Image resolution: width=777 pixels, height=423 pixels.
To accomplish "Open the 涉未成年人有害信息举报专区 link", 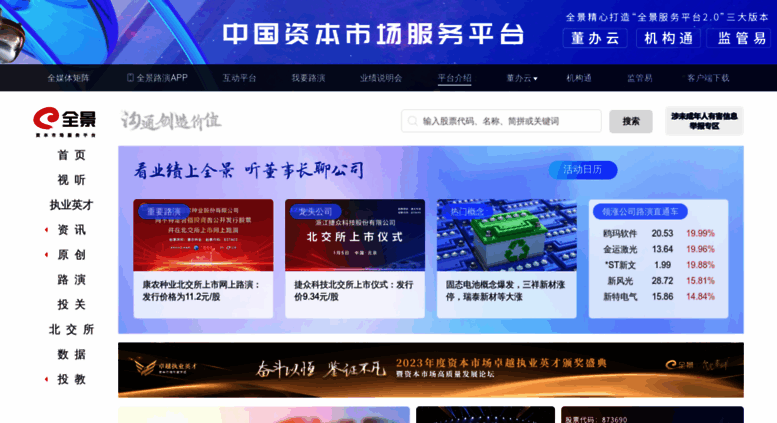I will point(704,121).
